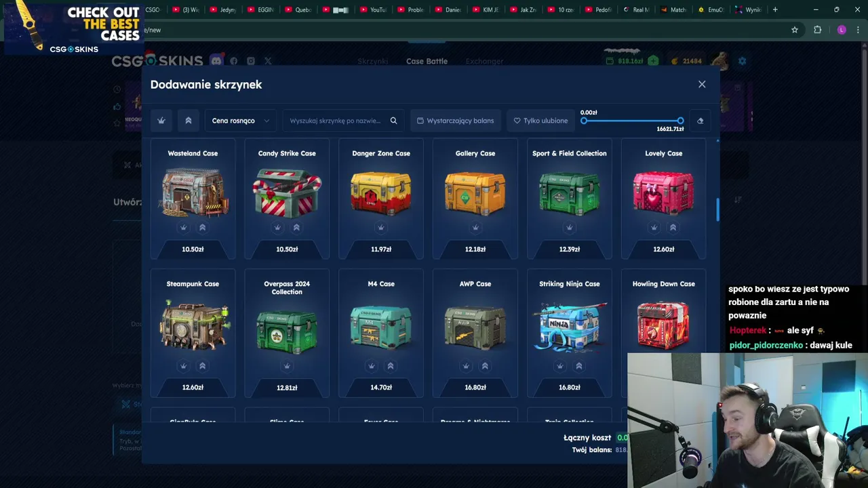Switch to the Wyniki browser tab
Screen dimensions: 868x488
(x=748, y=9)
